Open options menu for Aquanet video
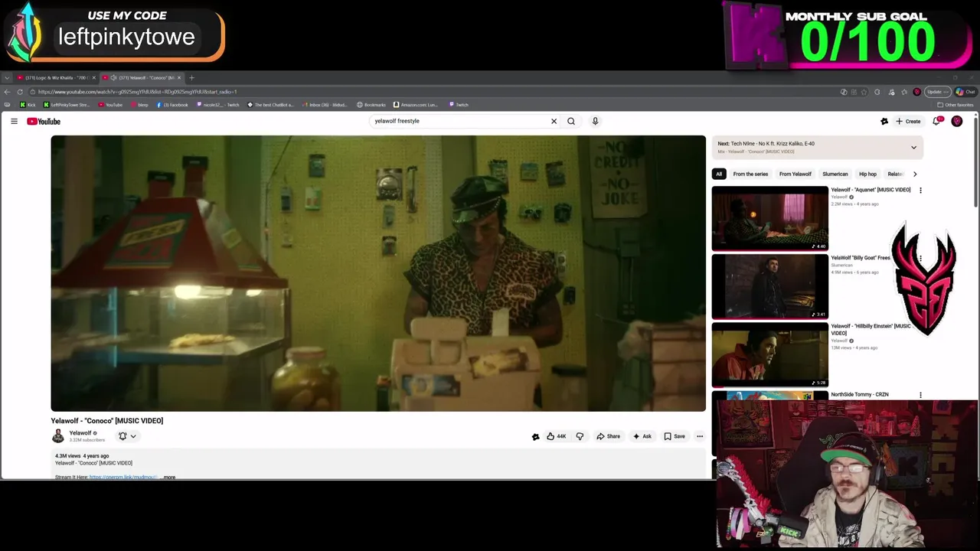This screenshot has width=980, height=551. click(x=920, y=190)
